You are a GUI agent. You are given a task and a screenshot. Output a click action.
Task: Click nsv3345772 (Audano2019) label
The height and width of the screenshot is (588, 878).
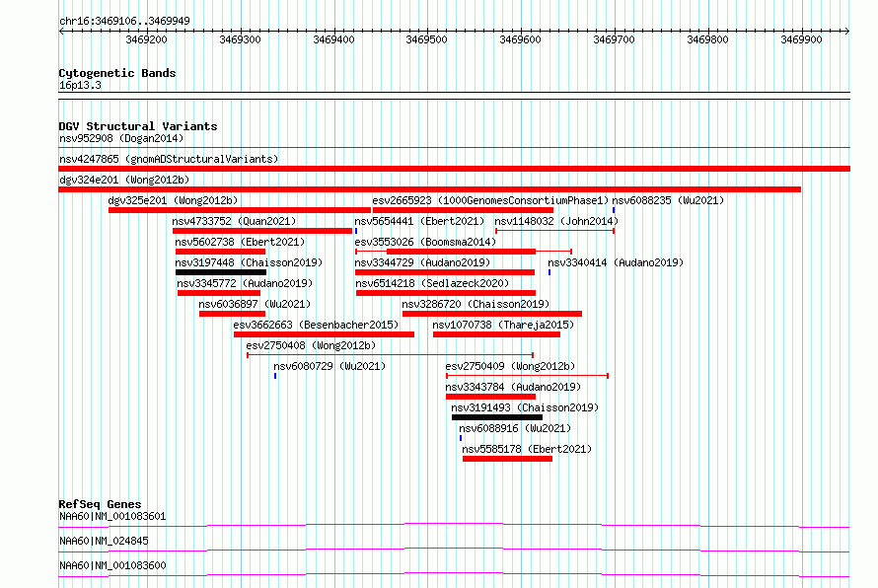click(x=245, y=283)
